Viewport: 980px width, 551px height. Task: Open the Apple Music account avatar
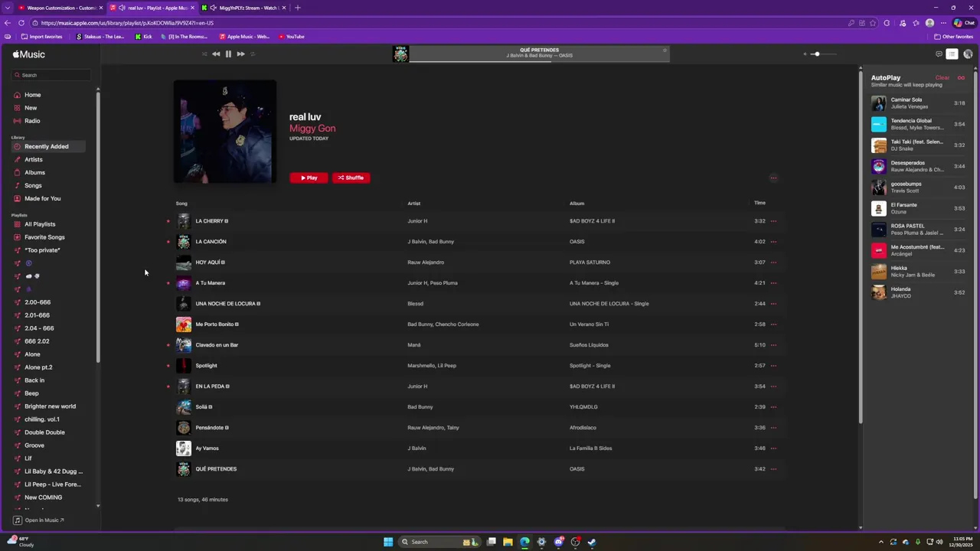point(968,54)
